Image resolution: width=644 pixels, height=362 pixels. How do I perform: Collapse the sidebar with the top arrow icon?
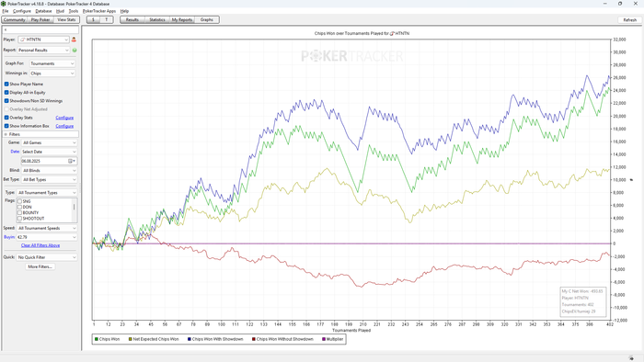(x=6, y=30)
